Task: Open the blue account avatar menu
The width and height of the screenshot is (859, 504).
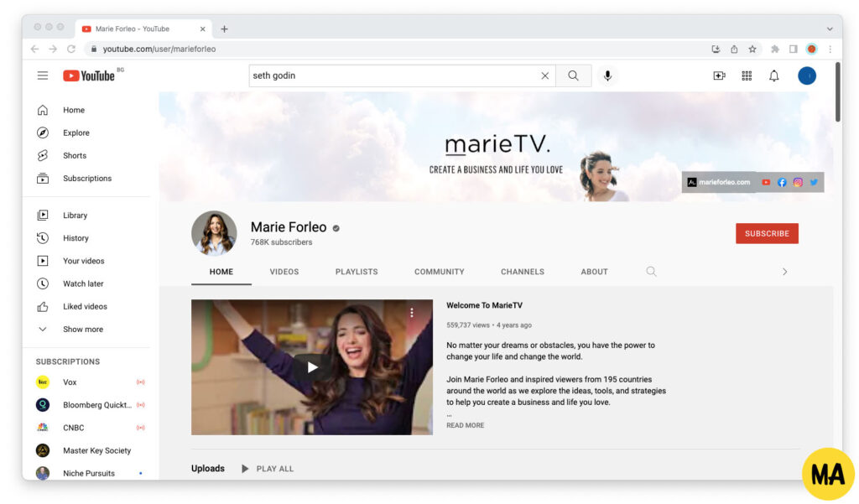Action: coord(806,75)
